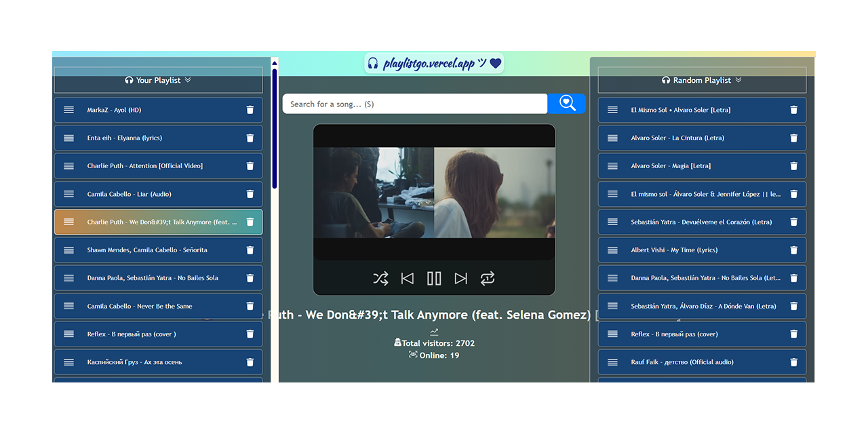The width and height of the screenshot is (868, 434).
Task: Toggle shuffle playback mode
Action: click(380, 278)
